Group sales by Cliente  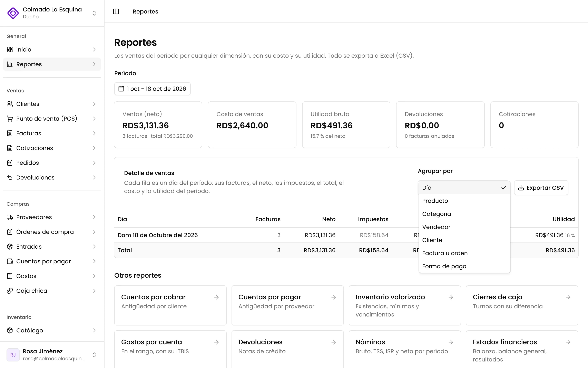464,240
